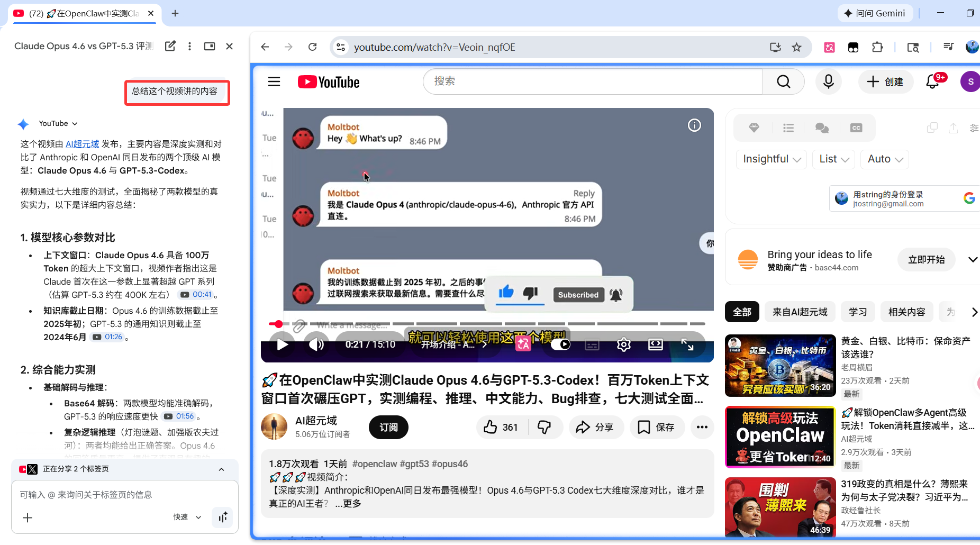
Task: Open YouTube notifications bell
Action: coord(933,81)
